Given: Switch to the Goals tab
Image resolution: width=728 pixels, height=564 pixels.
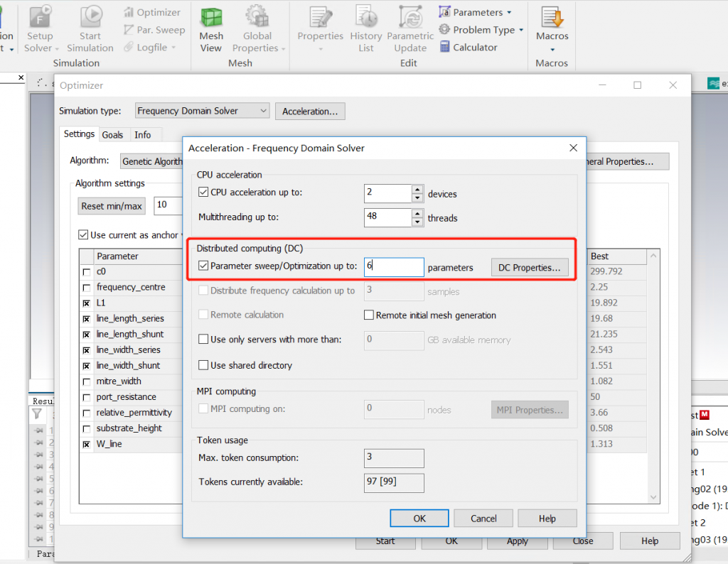Looking at the screenshot, I should [x=112, y=134].
